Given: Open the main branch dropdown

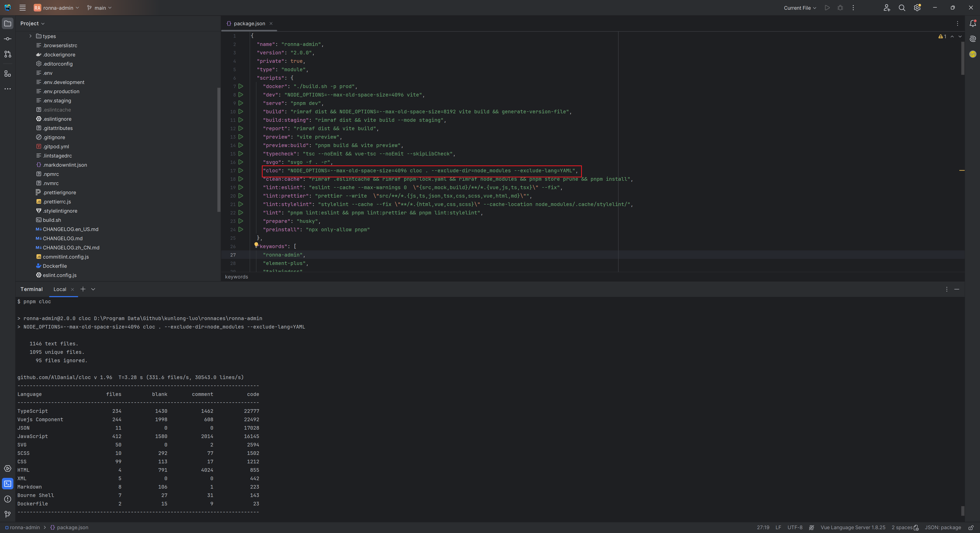Looking at the screenshot, I should pyautogui.click(x=99, y=8).
